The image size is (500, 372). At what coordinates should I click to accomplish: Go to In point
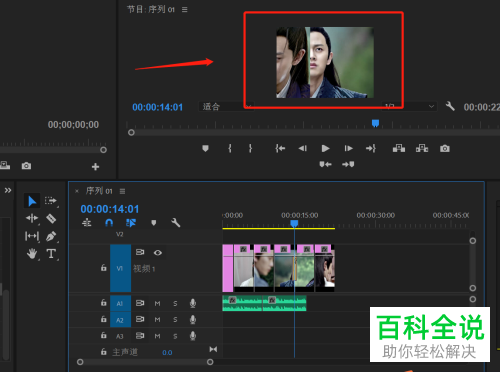280,148
